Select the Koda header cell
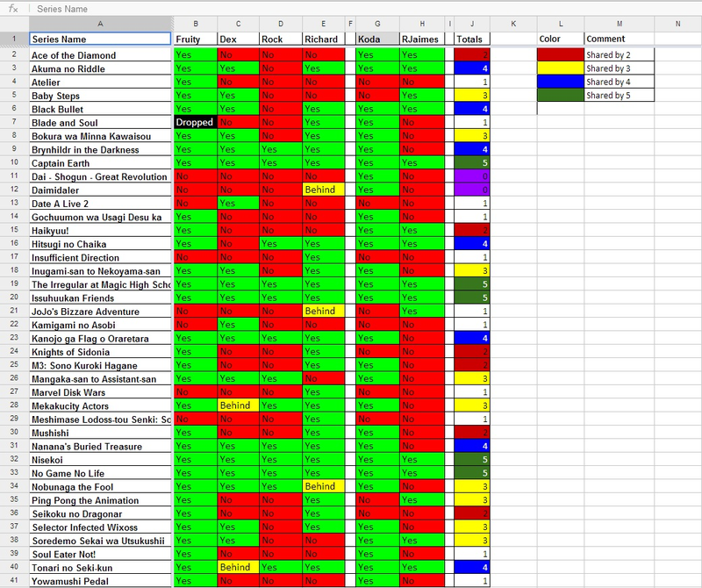 click(377, 39)
